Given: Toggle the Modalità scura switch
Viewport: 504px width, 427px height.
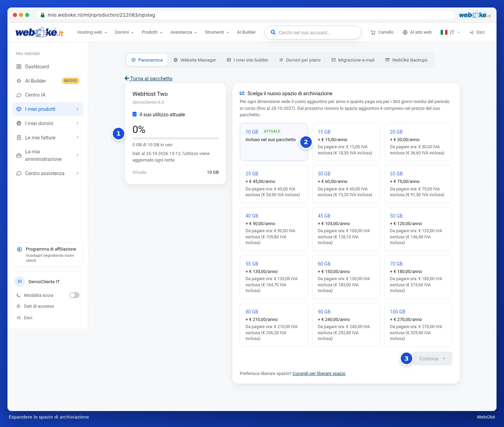Looking at the screenshot, I should (x=74, y=295).
